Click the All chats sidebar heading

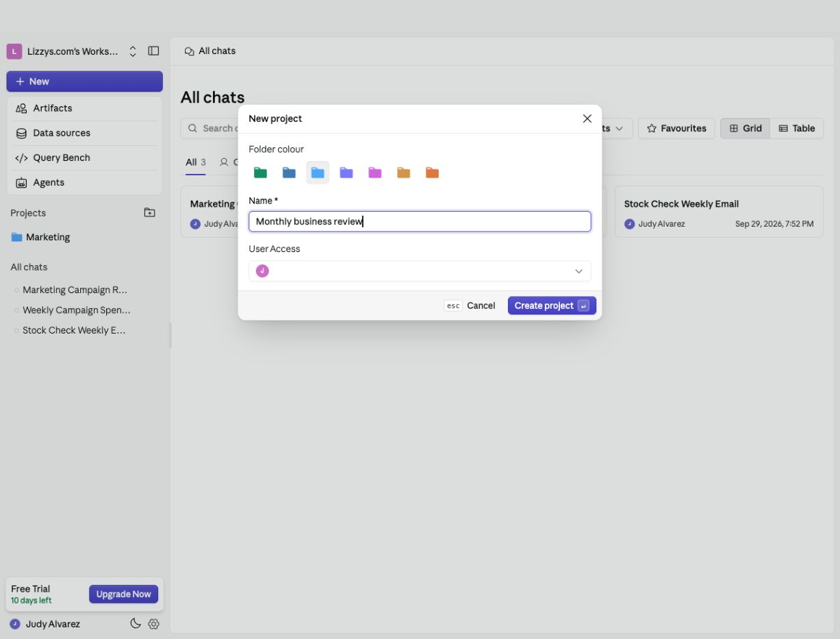click(x=29, y=267)
